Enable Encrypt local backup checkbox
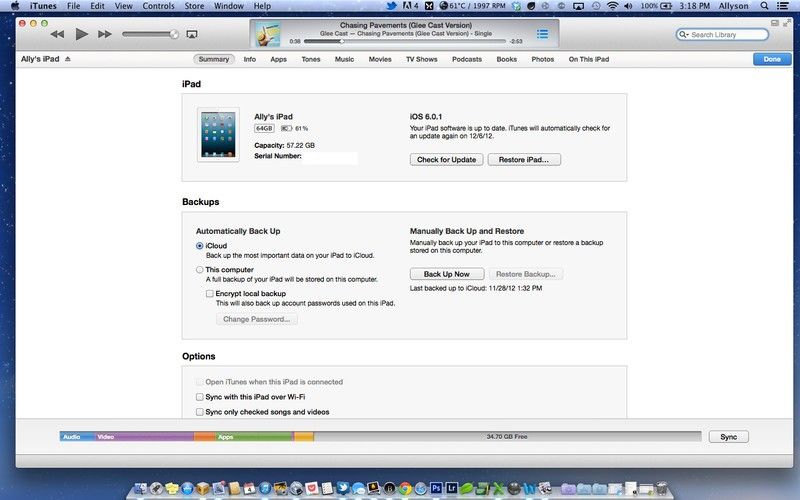Image resolution: width=800 pixels, height=500 pixels. point(211,294)
